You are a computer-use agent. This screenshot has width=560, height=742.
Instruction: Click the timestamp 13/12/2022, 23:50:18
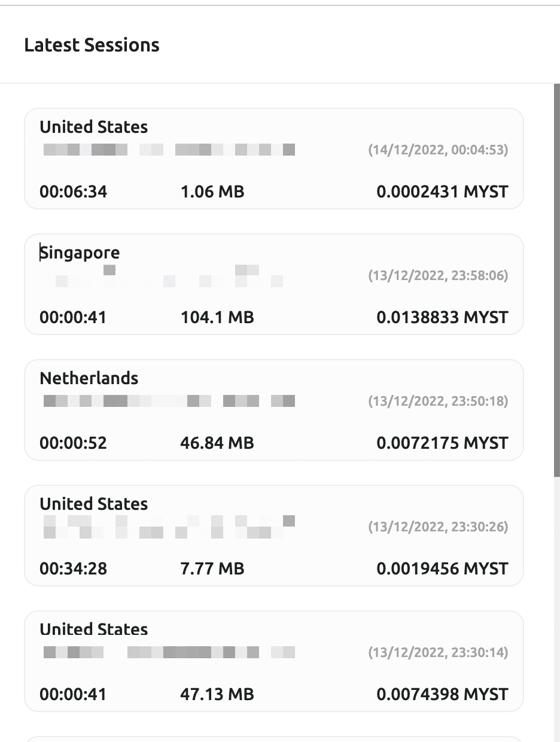[437, 401]
